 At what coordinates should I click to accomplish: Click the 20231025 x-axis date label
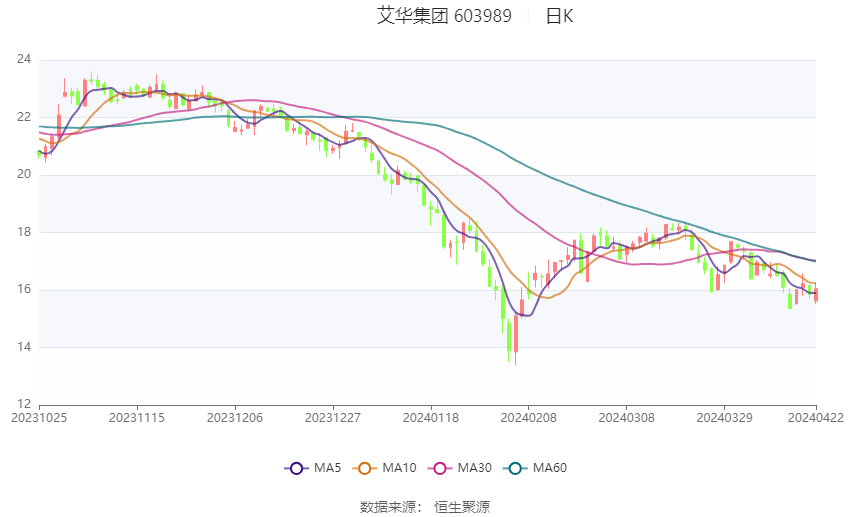[39, 418]
